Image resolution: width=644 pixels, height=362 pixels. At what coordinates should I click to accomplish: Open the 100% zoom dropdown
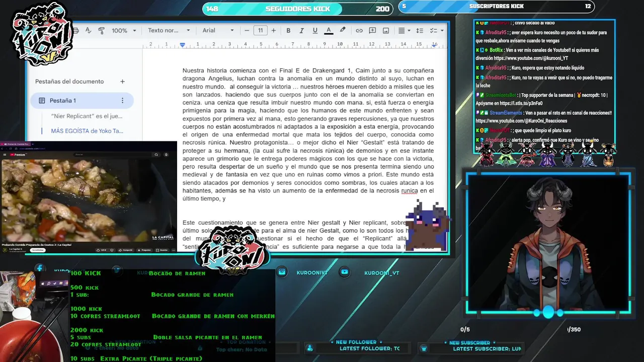coord(123,30)
